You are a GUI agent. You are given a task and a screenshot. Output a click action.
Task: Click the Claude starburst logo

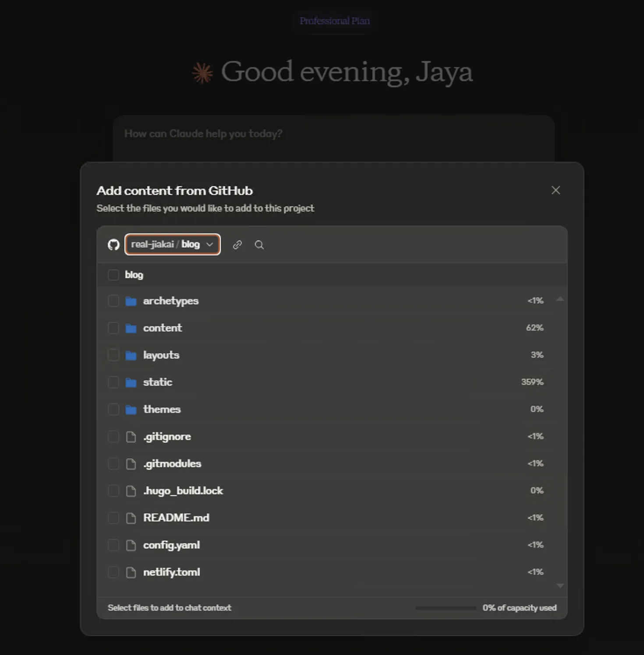(x=202, y=73)
